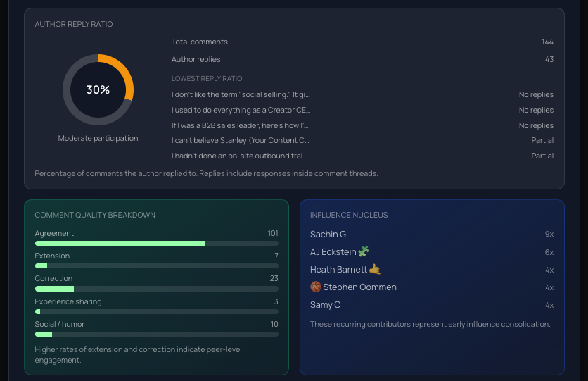Click the Correction label
The width and height of the screenshot is (588, 381).
(53, 278)
